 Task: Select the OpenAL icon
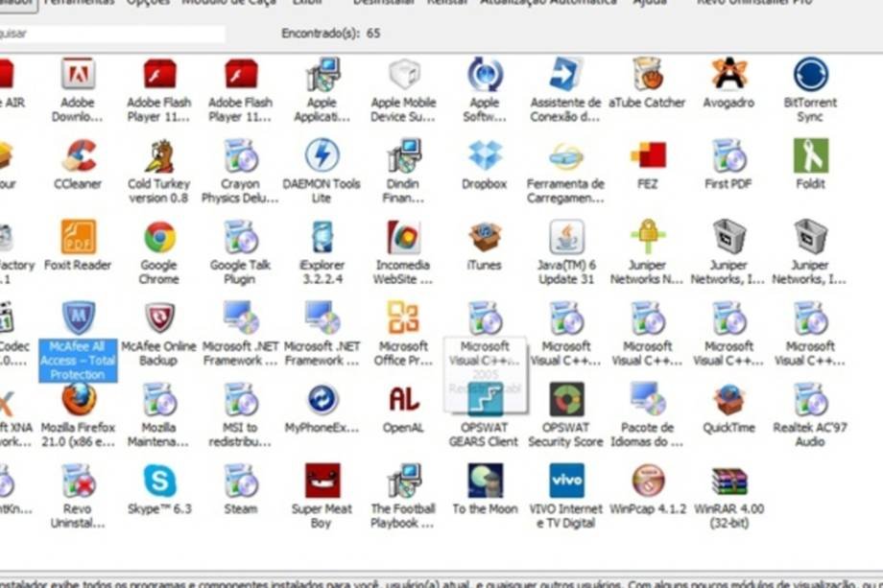click(403, 399)
